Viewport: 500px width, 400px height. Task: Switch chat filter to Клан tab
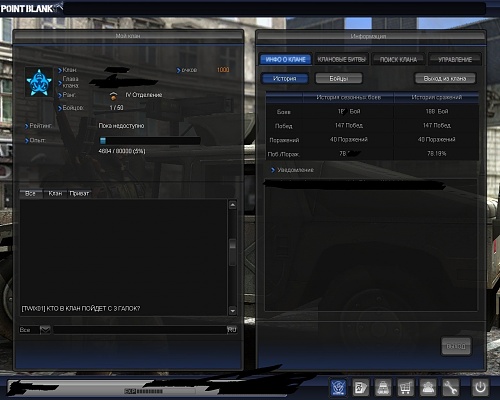[55, 193]
